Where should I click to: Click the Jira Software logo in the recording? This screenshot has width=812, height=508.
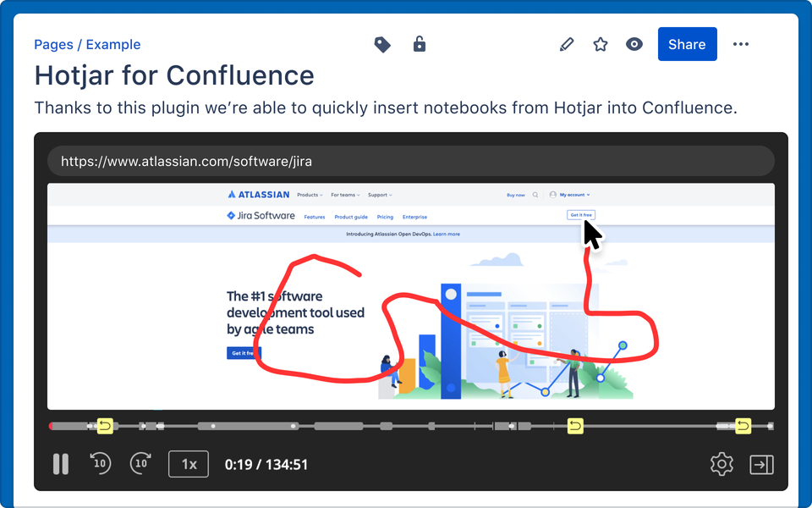(x=261, y=216)
